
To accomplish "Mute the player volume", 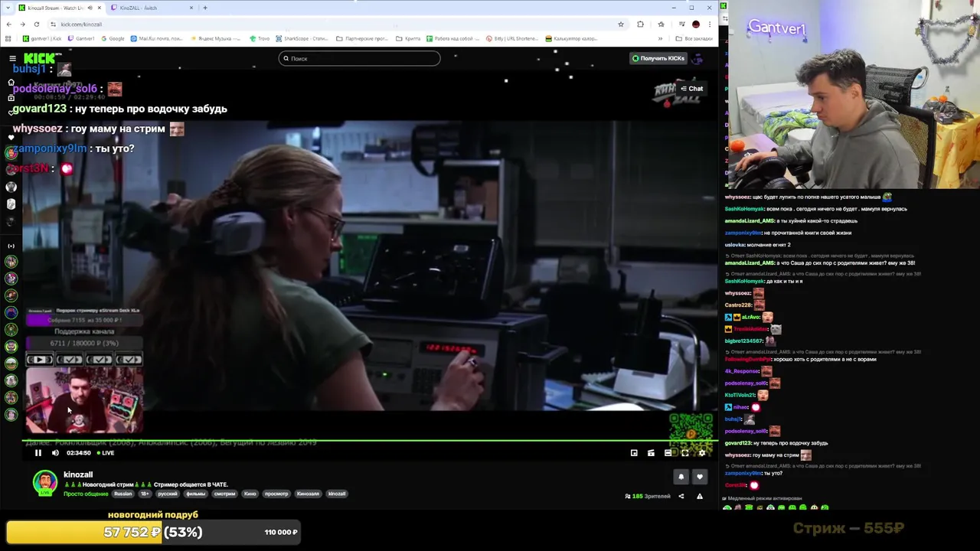I will point(55,453).
